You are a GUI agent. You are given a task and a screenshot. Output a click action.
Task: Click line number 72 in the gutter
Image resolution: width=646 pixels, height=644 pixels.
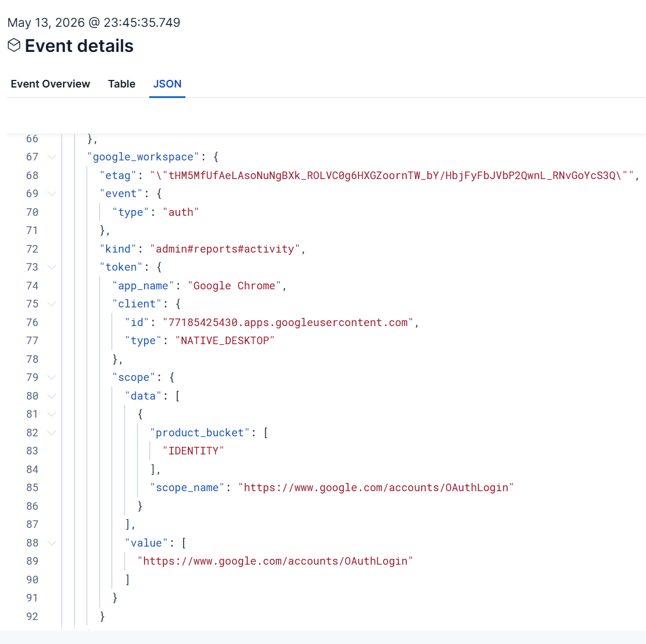pyautogui.click(x=32, y=249)
